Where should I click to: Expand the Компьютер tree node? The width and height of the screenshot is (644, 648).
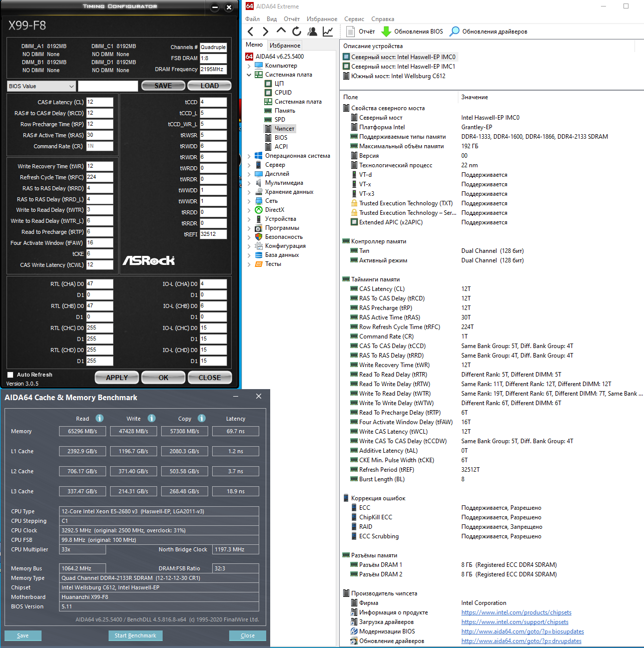249,66
